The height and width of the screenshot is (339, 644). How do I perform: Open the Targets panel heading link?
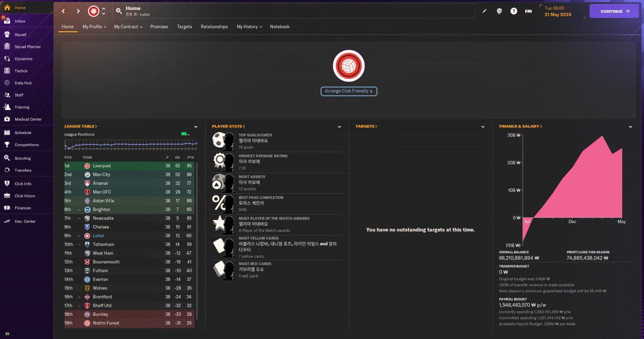point(366,126)
